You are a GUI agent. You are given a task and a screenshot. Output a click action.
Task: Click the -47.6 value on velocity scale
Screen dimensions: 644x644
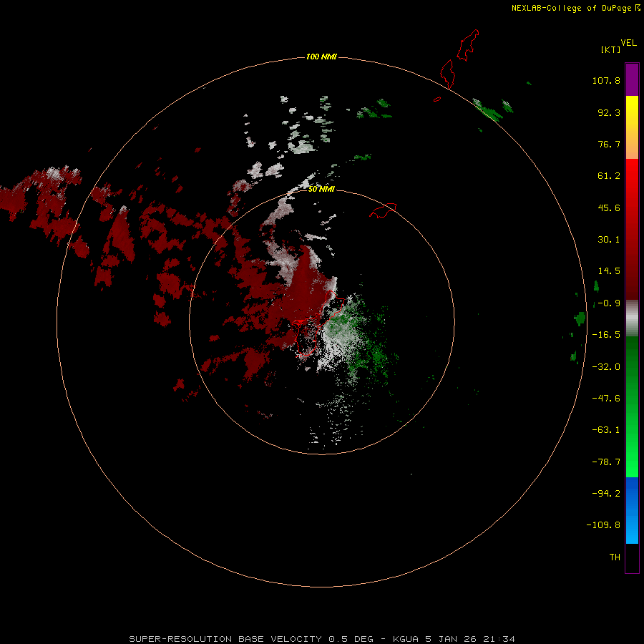pyautogui.click(x=606, y=399)
